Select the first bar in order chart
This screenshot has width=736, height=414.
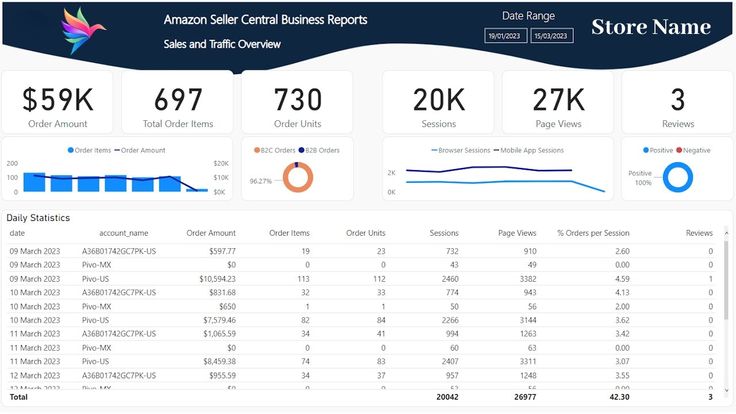(34, 182)
